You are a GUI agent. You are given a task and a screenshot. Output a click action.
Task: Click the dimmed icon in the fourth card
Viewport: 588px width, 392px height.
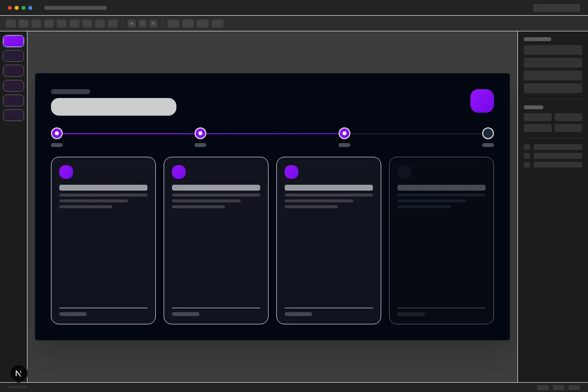tap(404, 172)
